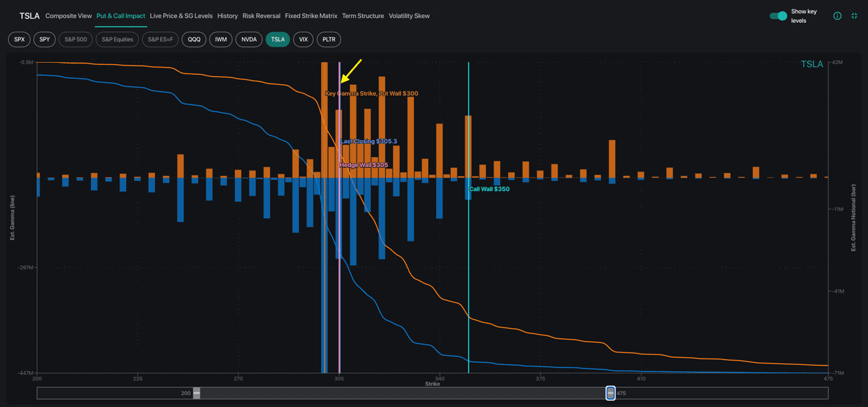The image size is (868, 407).
Task: Click the active TSLA ticker chip
Action: pos(278,39)
